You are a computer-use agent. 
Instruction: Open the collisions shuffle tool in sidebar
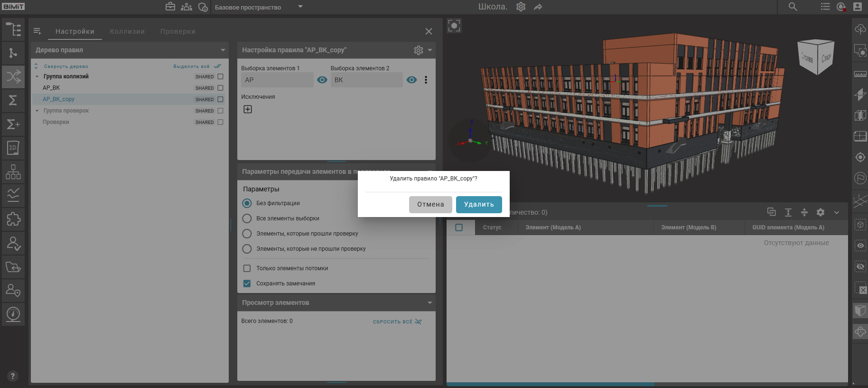[x=13, y=76]
